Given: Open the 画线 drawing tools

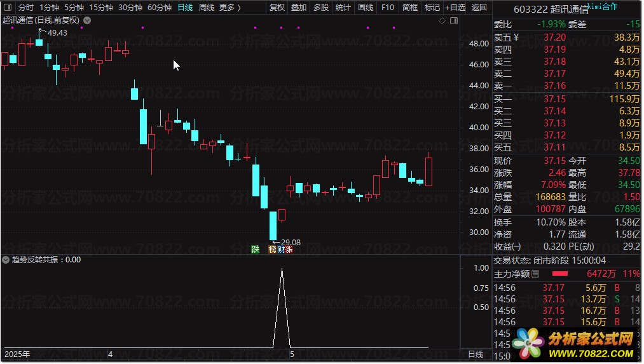Looking at the screenshot, I should click(366, 8).
